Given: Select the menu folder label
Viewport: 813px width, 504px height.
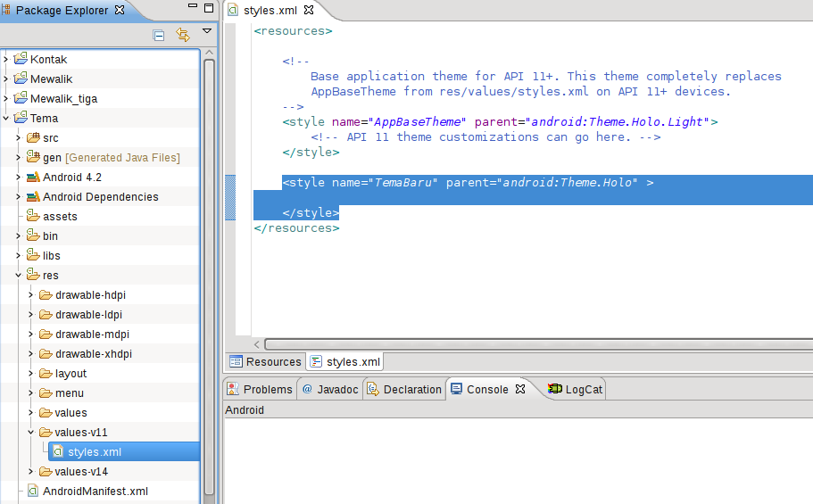Looking at the screenshot, I should coord(70,393).
